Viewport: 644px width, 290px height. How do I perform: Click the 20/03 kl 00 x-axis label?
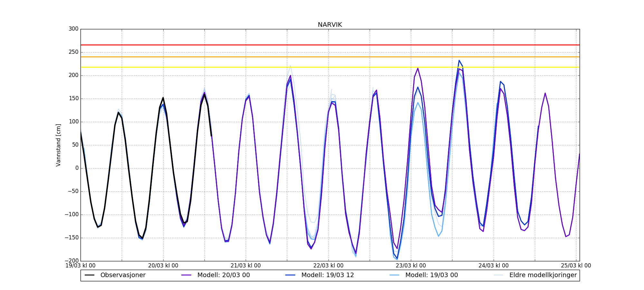(x=163, y=266)
